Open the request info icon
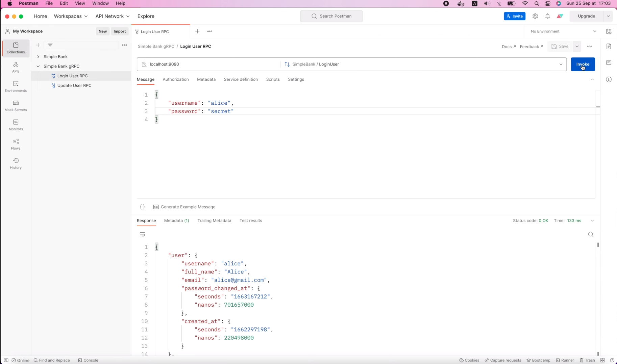This screenshot has height=364, width=617. pyautogui.click(x=609, y=79)
